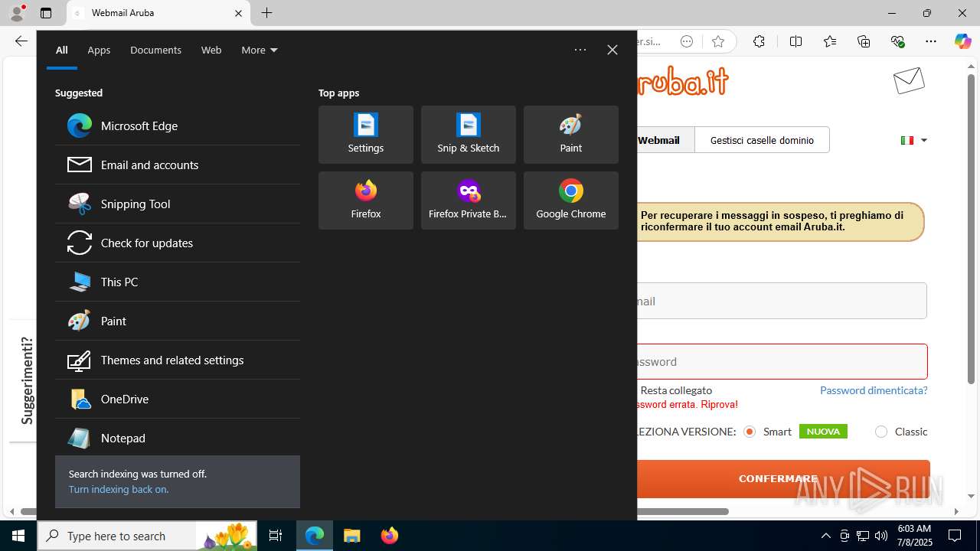Go back in Edge browser
Screen dimensions: 980x551
click(21, 42)
